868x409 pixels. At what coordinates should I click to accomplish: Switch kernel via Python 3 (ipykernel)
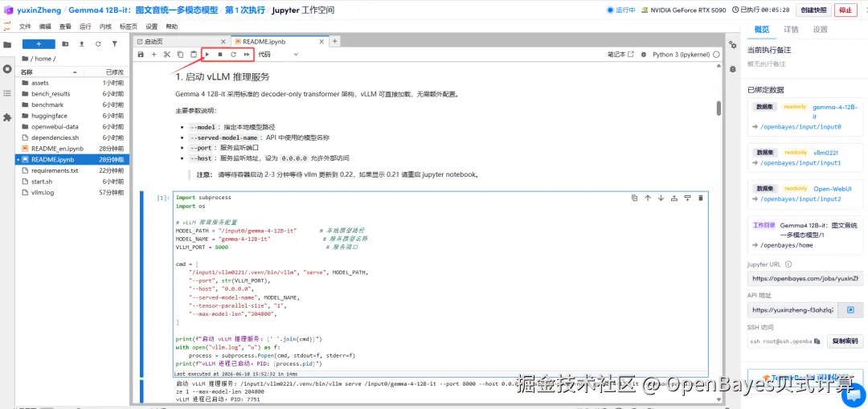point(682,54)
